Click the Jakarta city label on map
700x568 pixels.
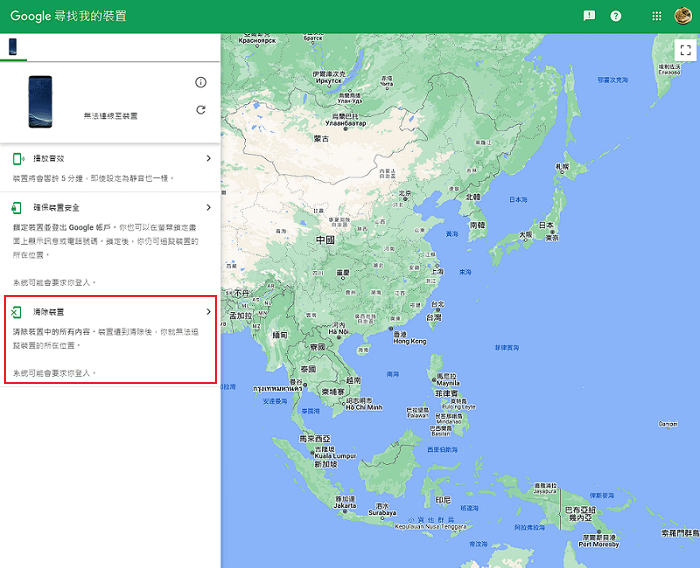345,505
